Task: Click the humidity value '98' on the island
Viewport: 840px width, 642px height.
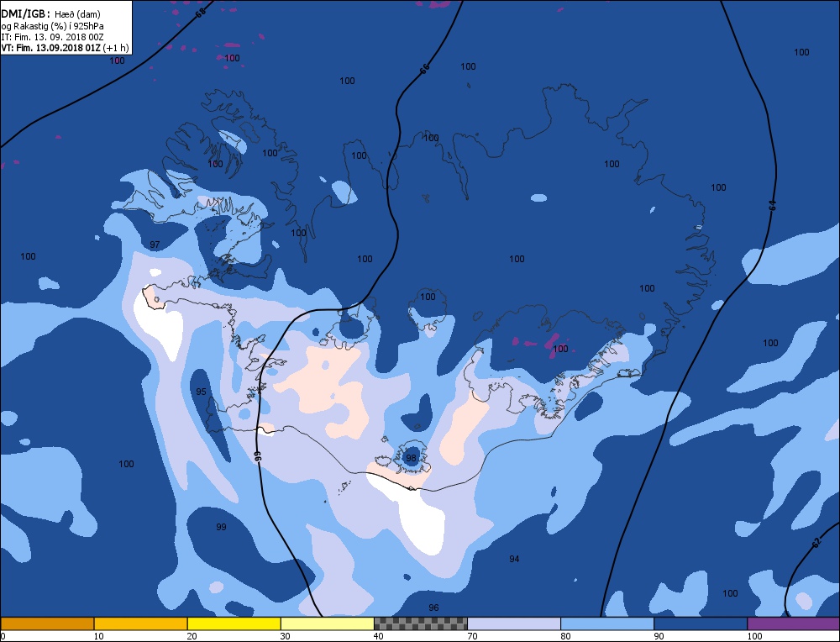Action: (411, 458)
